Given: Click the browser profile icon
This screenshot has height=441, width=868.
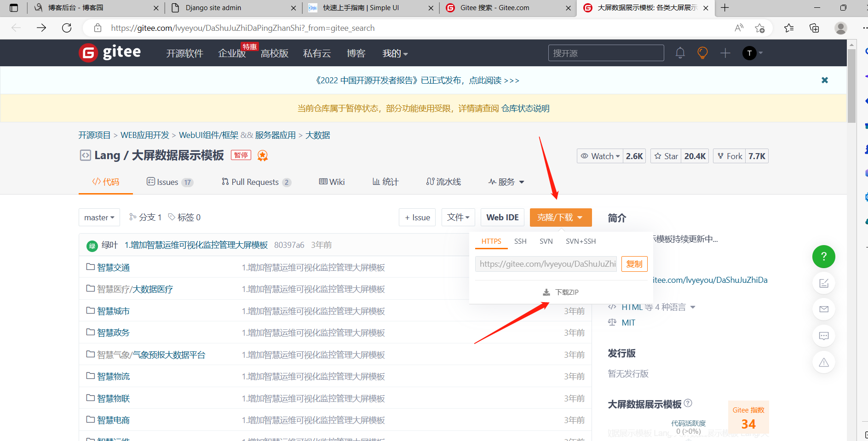Looking at the screenshot, I should (841, 28).
